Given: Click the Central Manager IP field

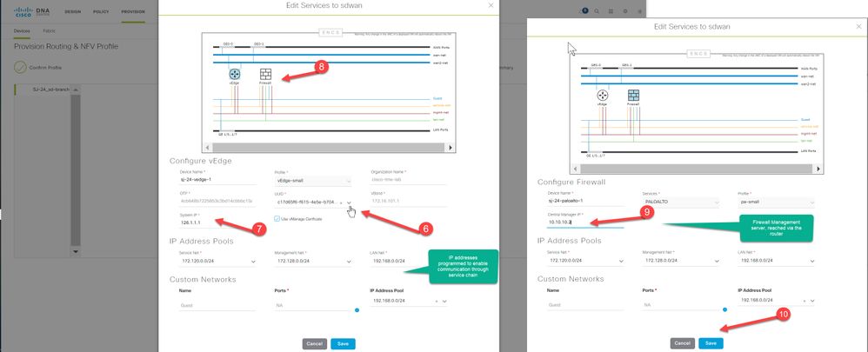Looking at the screenshot, I should pos(585,222).
